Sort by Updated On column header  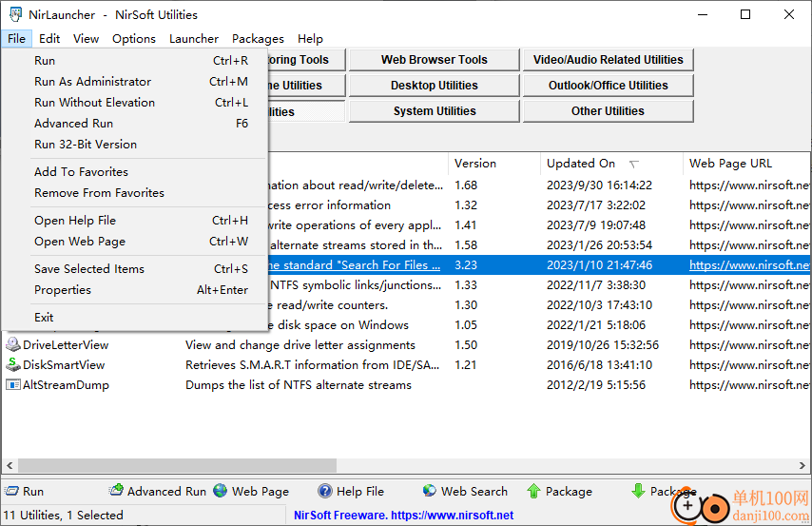pos(611,164)
